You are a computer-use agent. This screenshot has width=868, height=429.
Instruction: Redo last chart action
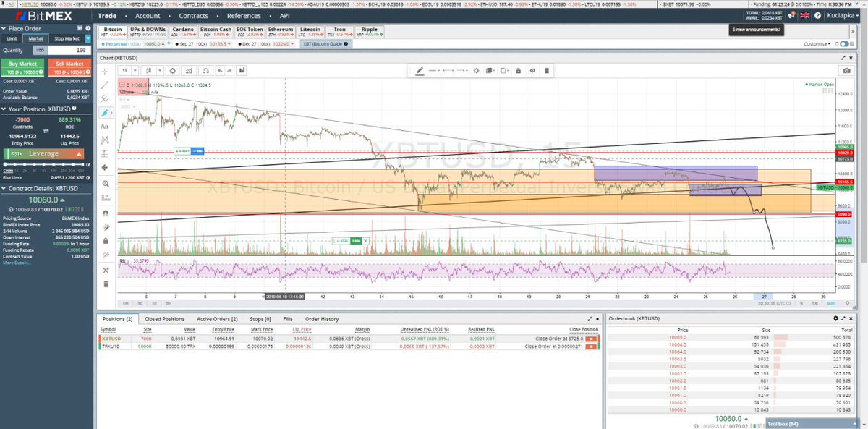[x=230, y=71]
